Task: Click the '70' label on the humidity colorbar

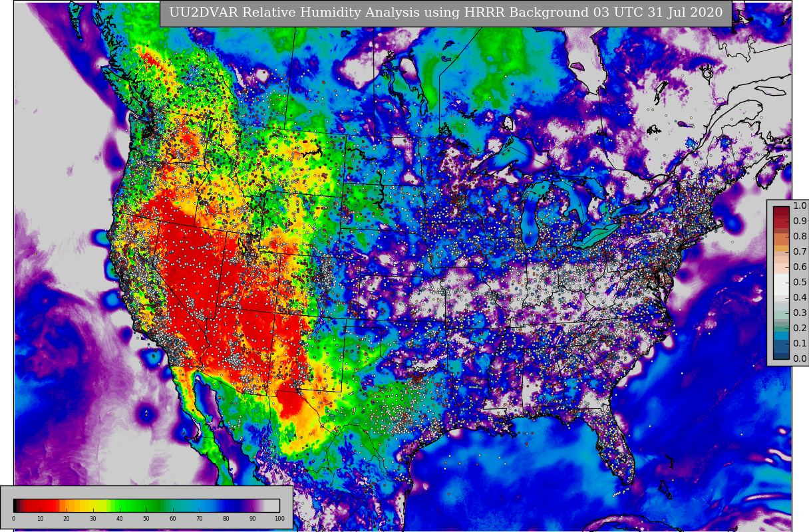Action: [200, 519]
